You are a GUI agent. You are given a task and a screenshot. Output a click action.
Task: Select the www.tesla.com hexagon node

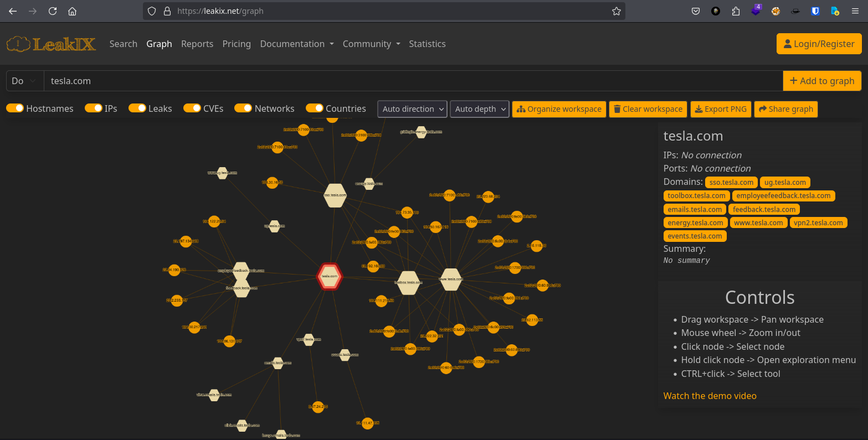(x=451, y=279)
